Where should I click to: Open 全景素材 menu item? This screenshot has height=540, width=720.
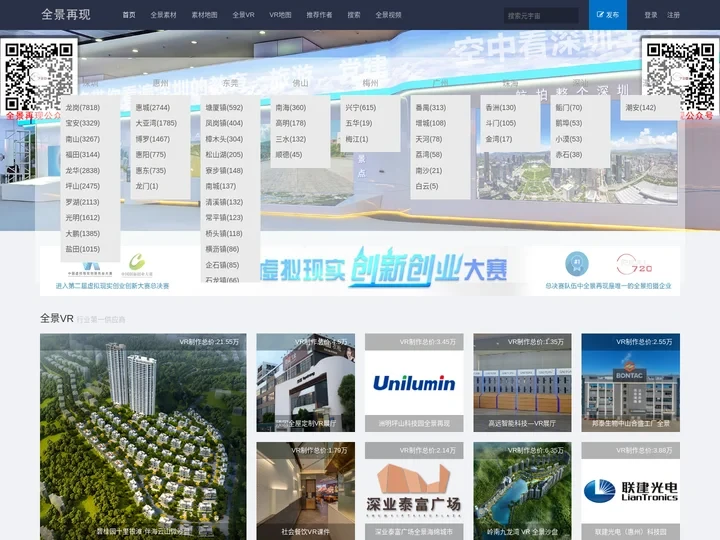pyautogui.click(x=163, y=15)
